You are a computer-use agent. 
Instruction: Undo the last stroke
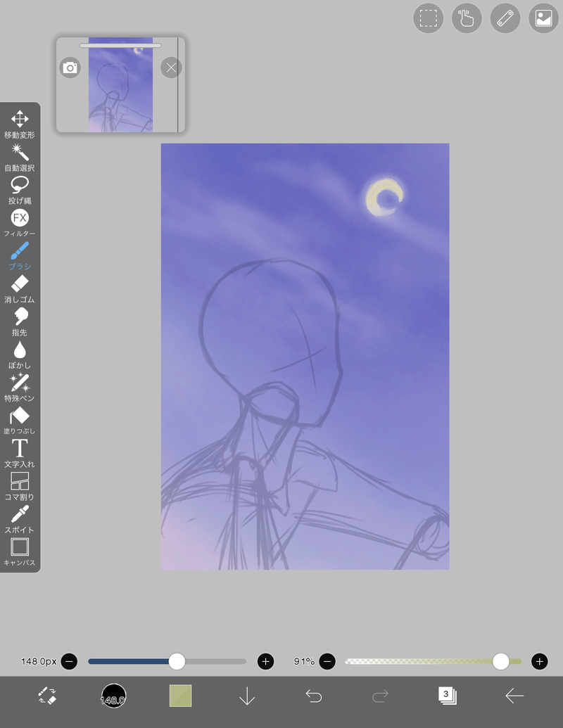(314, 696)
